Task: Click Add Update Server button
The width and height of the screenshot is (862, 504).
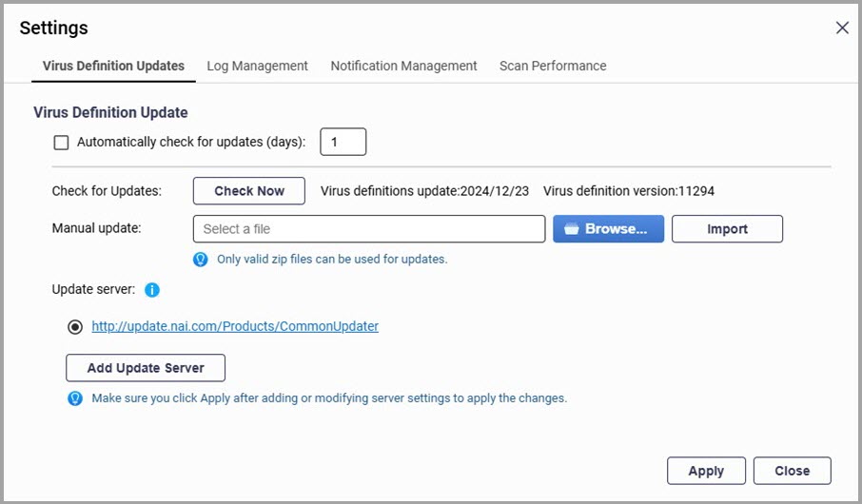Action: tap(146, 368)
